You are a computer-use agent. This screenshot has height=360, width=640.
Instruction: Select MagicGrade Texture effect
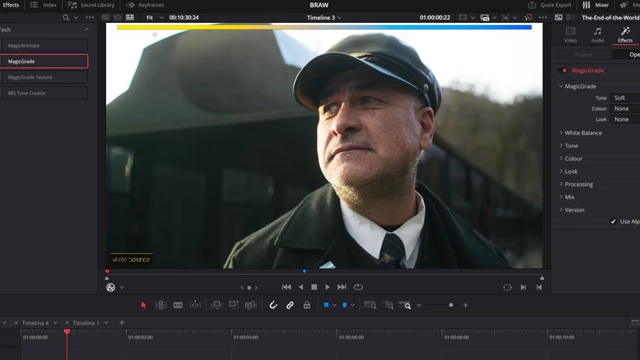[x=44, y=77]
